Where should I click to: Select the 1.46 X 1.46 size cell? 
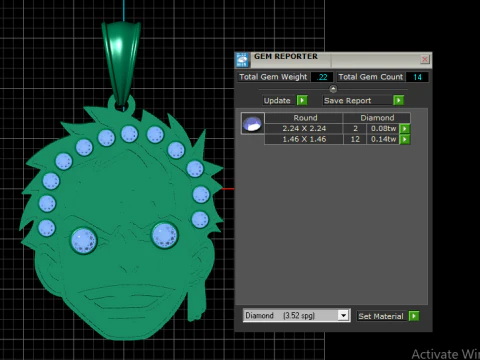pyautogui.click(x=304, y=139)
